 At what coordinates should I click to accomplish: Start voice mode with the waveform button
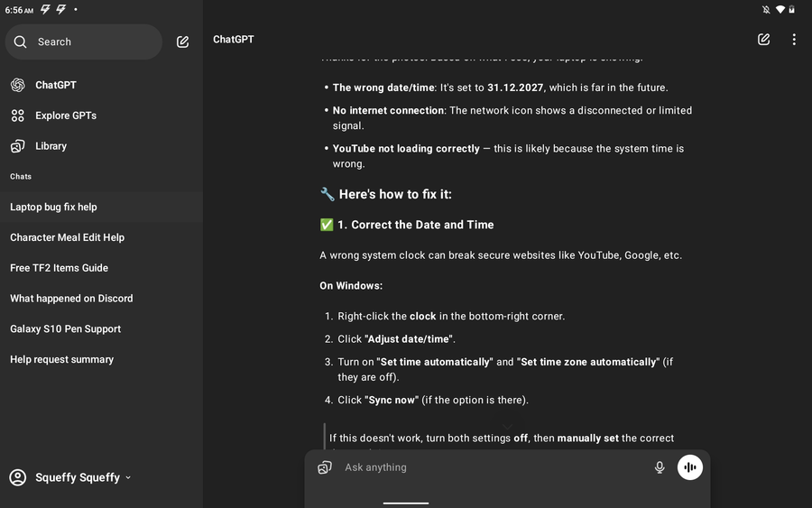tap(690, 467)
